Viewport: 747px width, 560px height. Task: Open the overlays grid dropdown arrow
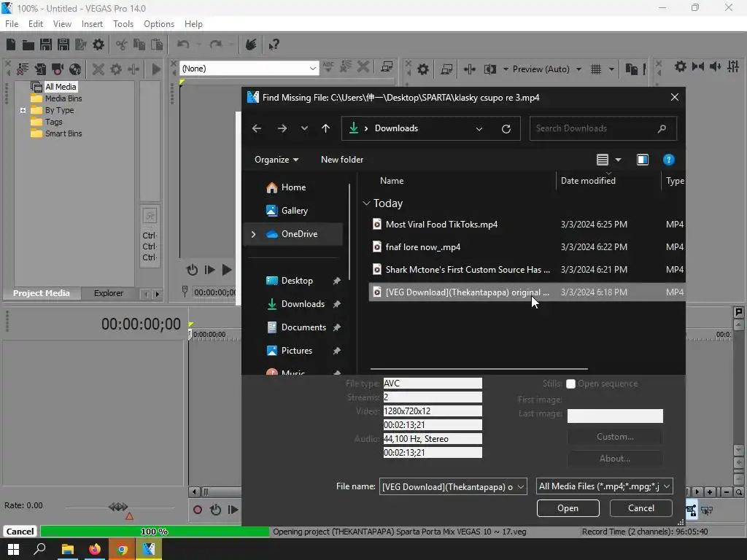[611, 69]
